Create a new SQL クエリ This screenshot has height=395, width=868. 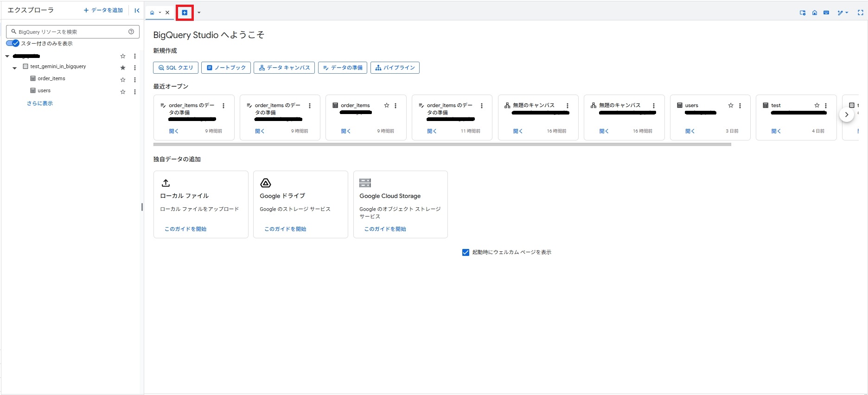pos(176,68)
